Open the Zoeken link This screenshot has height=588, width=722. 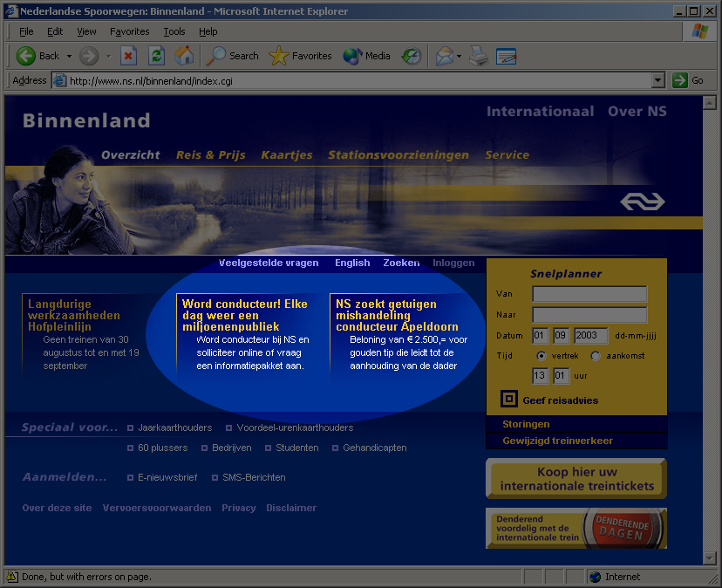click(x=401, y=263)
